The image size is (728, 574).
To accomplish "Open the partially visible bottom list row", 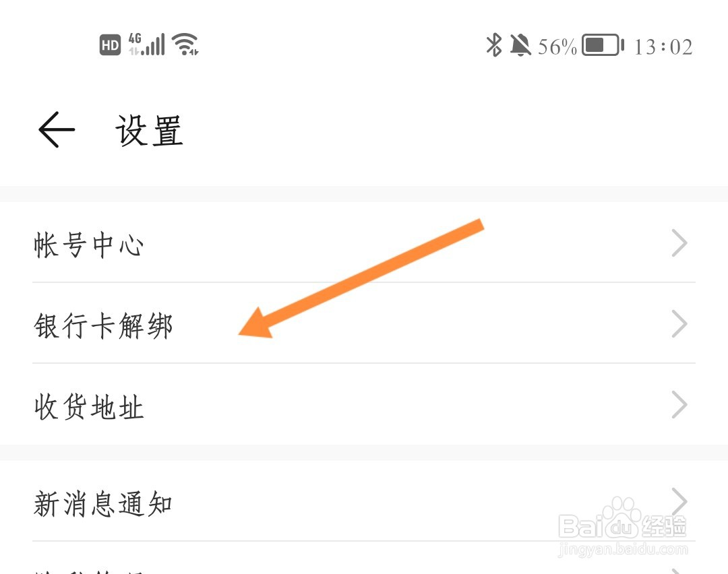I will (x=364, y=559).
